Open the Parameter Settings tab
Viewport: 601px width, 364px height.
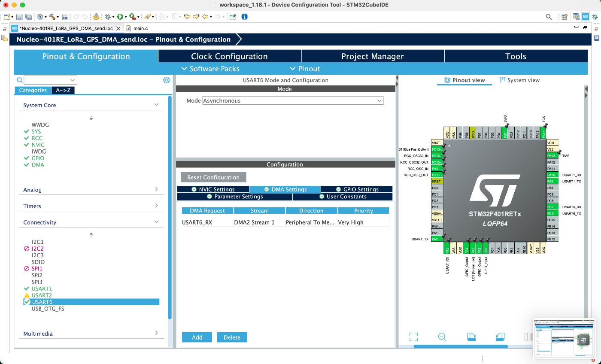pyautogui.click(x=234, y=197)
